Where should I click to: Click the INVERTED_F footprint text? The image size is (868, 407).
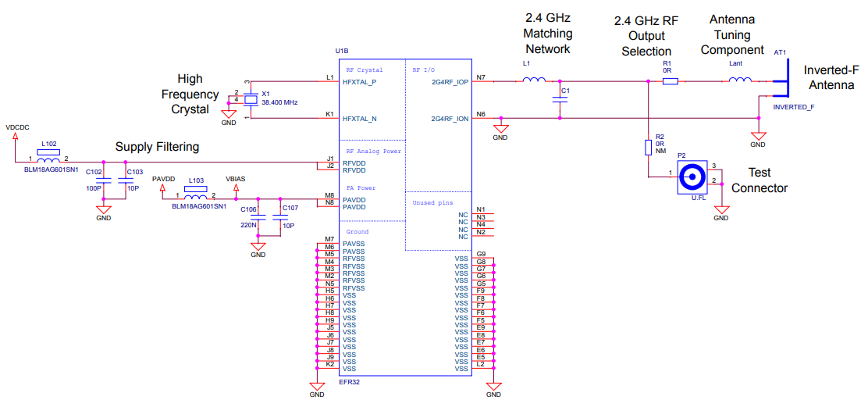coord(794,106)
